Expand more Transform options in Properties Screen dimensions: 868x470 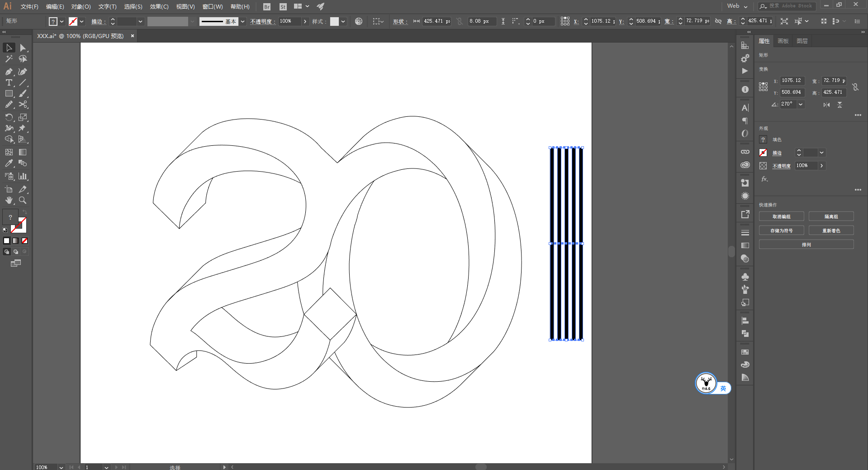(858, 115)
